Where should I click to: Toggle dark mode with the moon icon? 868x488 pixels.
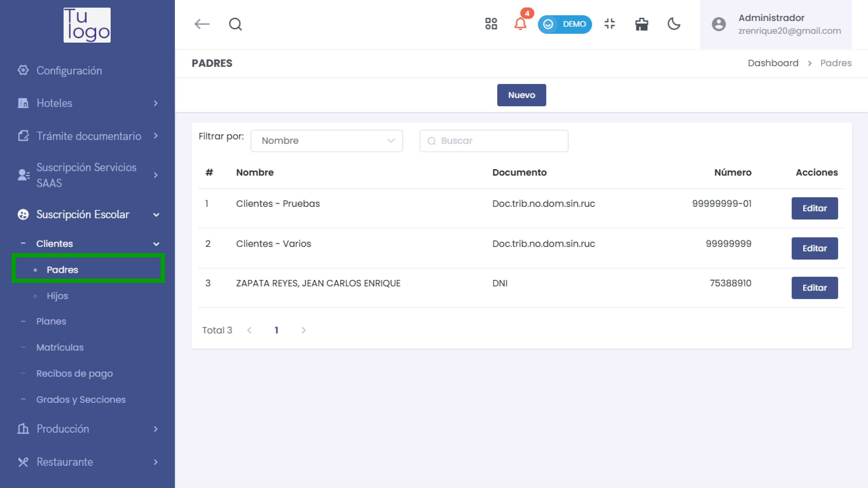(x=674, y=24)
